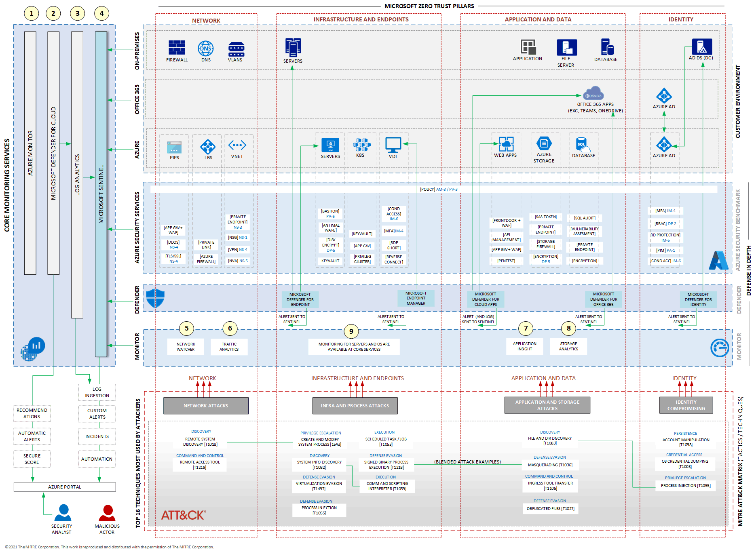Click the Azure Monitor vertical bar
This screenshot has height=552, width=756.
point(30,153)
